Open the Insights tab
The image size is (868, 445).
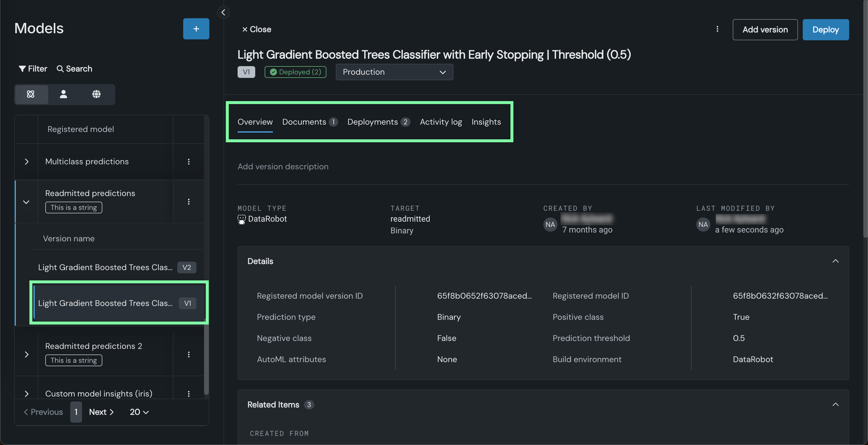pos(486,122)
